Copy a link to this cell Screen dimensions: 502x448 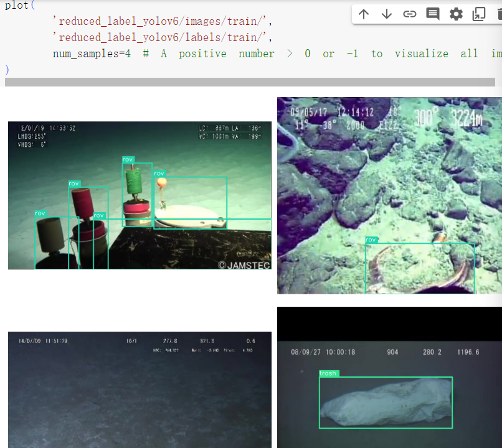point(409,13)
